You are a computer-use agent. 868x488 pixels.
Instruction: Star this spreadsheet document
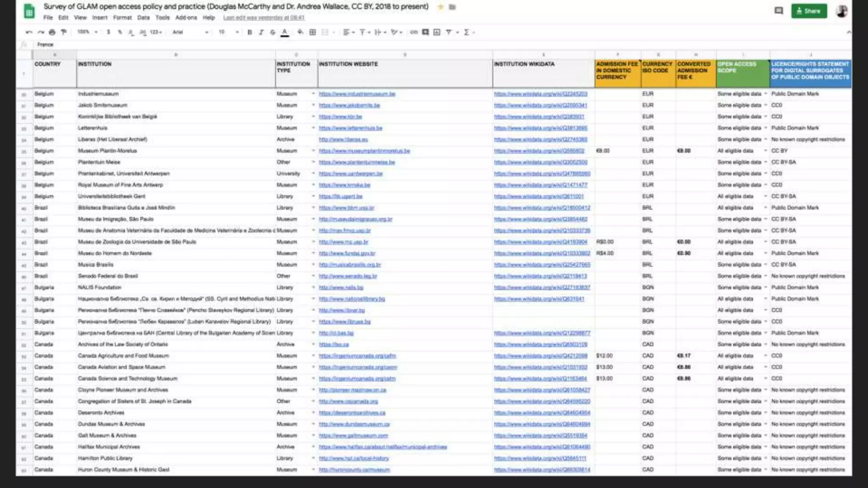click(441, 7)
